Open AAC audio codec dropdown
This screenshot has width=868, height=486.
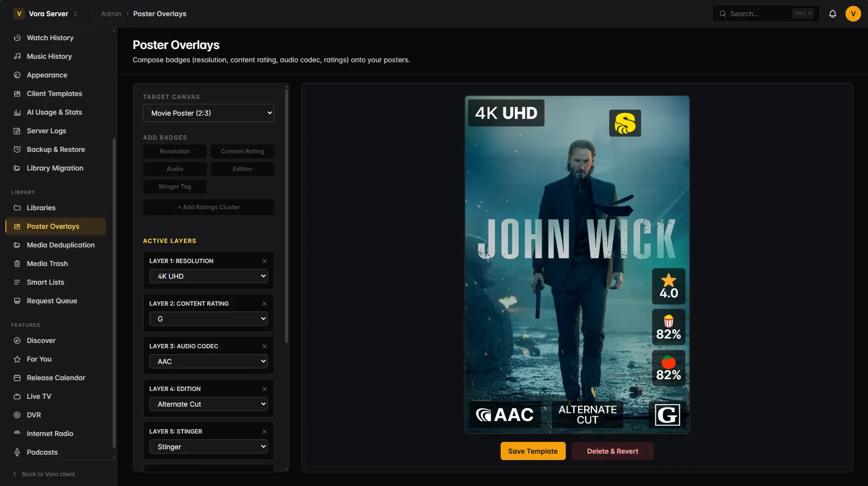click(x=209, y=362)
